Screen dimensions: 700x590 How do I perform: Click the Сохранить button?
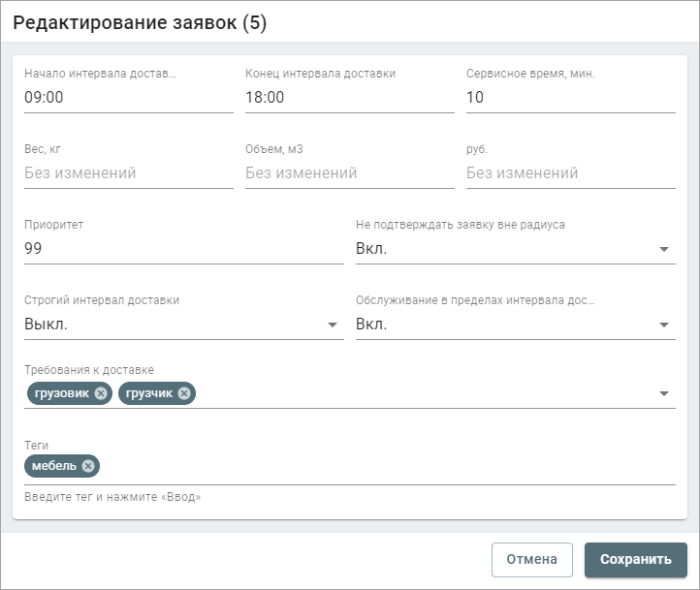(x=636, y=560)
